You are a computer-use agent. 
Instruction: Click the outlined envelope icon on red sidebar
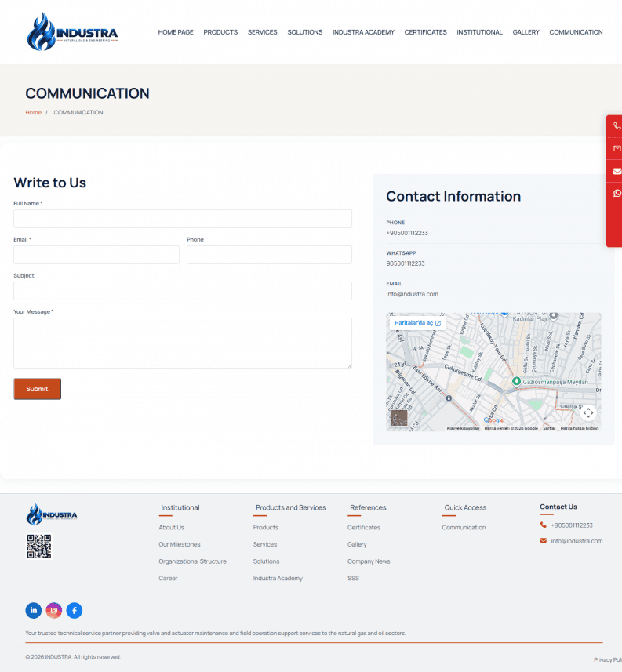617,148
